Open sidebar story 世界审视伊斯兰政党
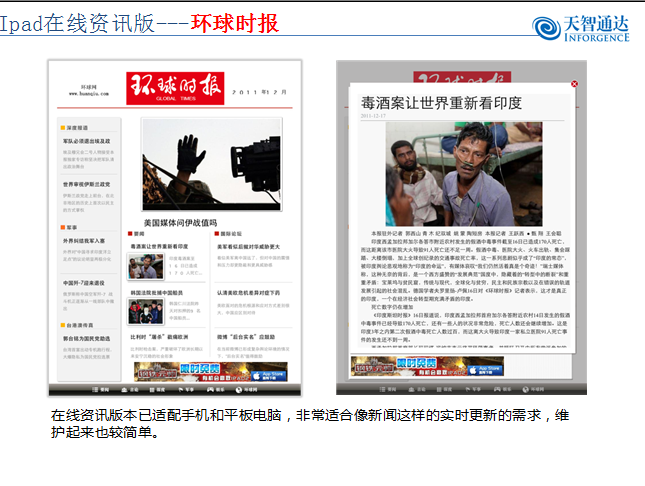The height and width of the screenshot is (486, 645). coord(86,184)
